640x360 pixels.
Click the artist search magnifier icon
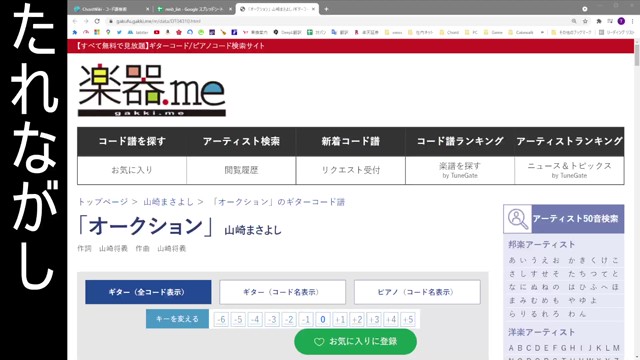pos(518,219)
